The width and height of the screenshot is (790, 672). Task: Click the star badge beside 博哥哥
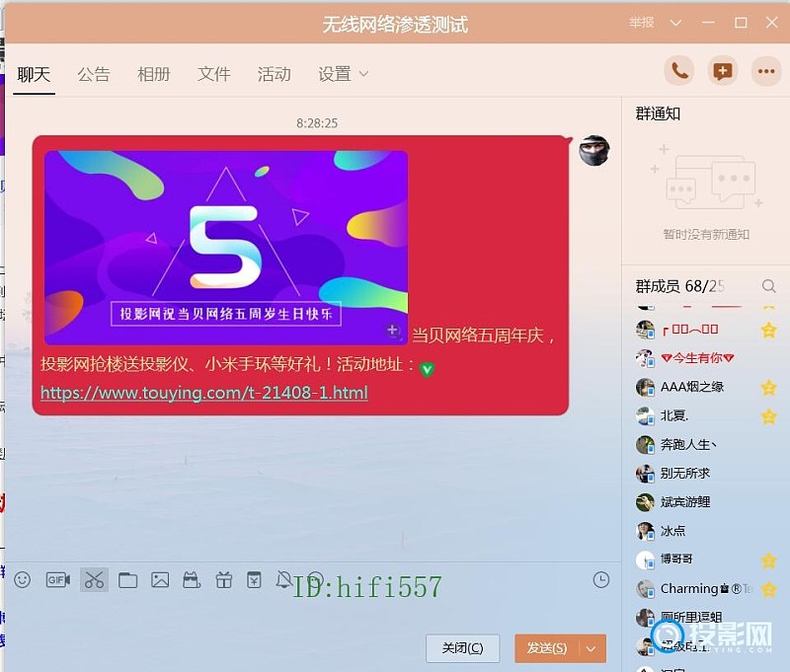(769, 560)
